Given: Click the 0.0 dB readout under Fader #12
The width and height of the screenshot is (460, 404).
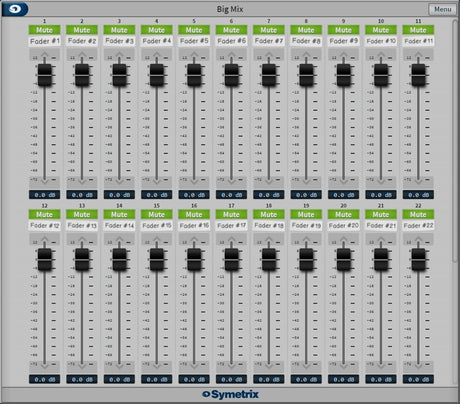Looking at the screenshot, I should (x=44, y=379).
